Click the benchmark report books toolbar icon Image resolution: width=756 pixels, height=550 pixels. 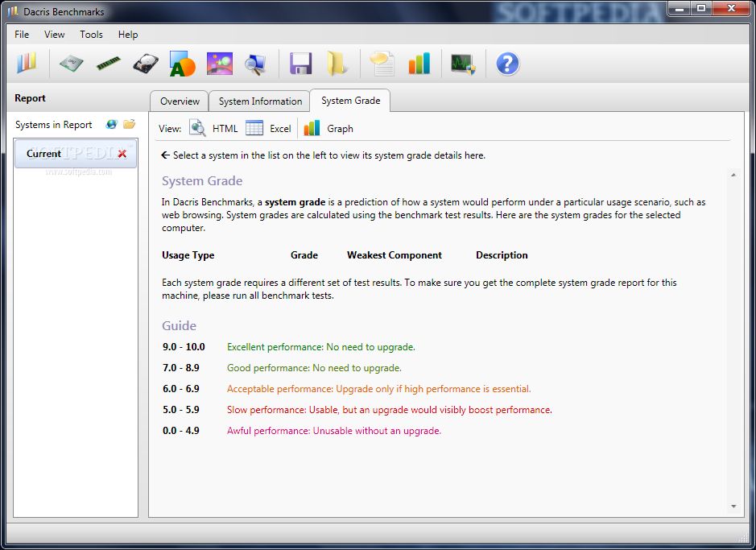tap(27, 63)
